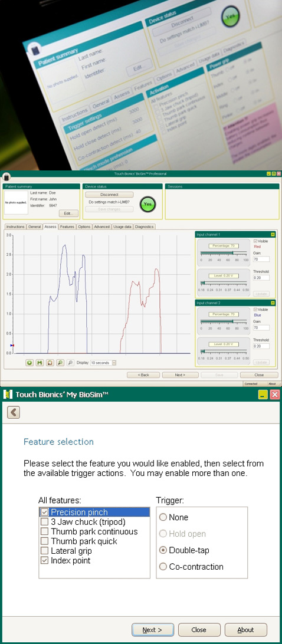Screen dimensions: 282x644
Task: Click the channel 2 Threshold input field
Action: (x=261, y=346)
